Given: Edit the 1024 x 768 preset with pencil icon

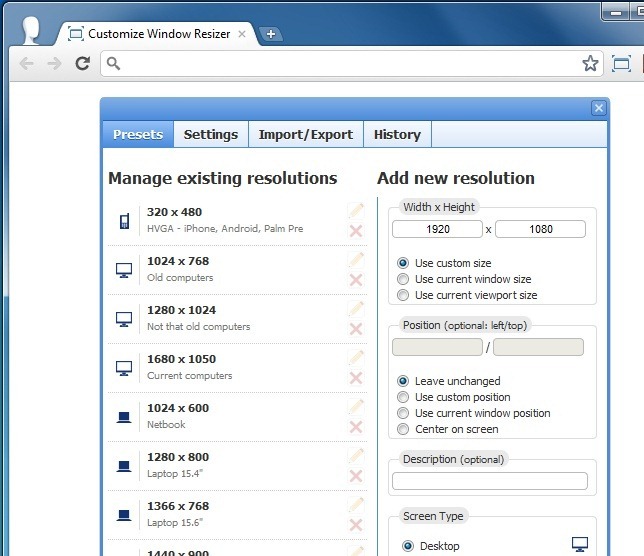Looking at the screenshot, I should pyautogui.click(x=356, y=260).
